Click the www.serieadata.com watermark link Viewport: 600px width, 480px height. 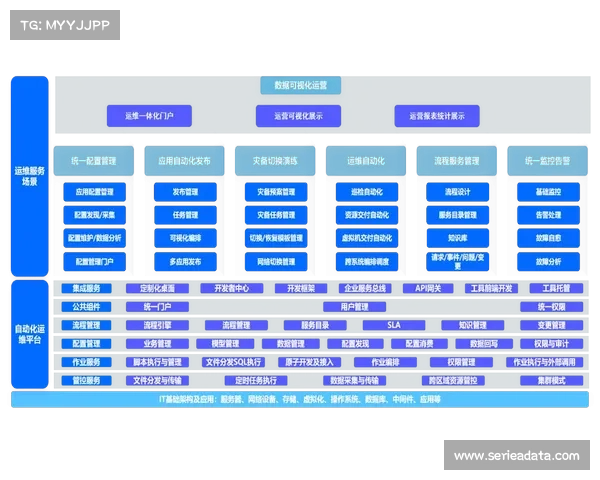pyautogui.click(x=516, y=456)
